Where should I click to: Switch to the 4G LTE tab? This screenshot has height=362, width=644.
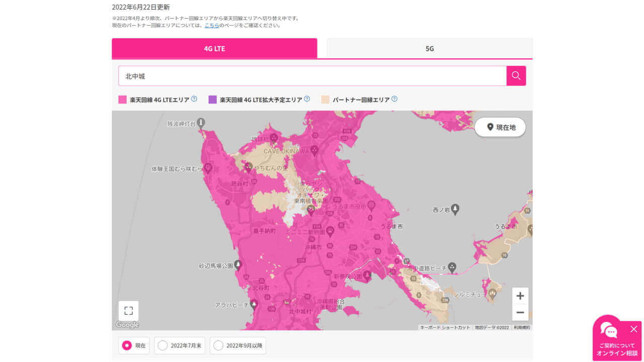click(x=214, y=49)
